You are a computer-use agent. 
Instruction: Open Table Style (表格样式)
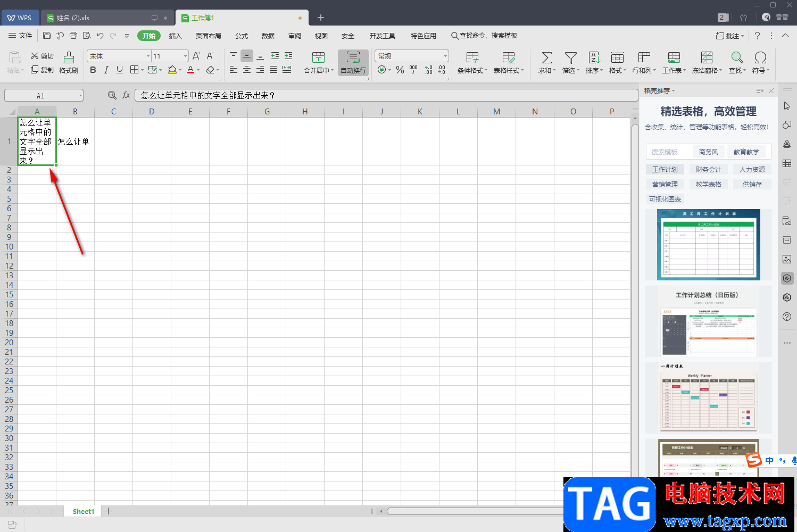click(x=509, y=63)
